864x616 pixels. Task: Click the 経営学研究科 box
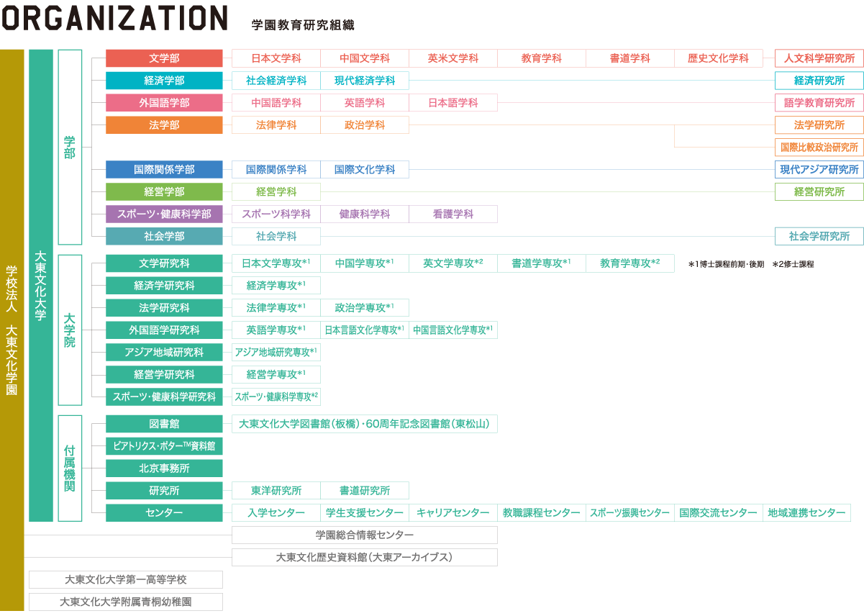tap(164, 375)
